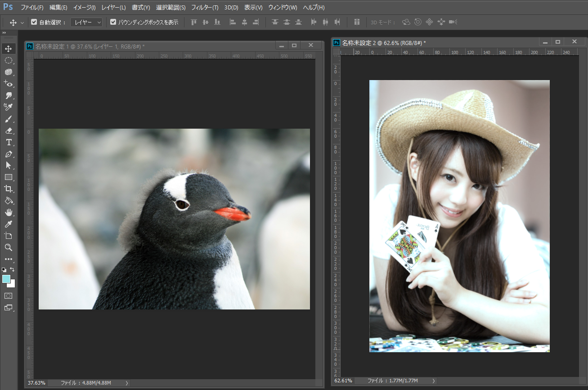Open status bar arrow in 名称未設定 1 window

click(x=127, y=383)
